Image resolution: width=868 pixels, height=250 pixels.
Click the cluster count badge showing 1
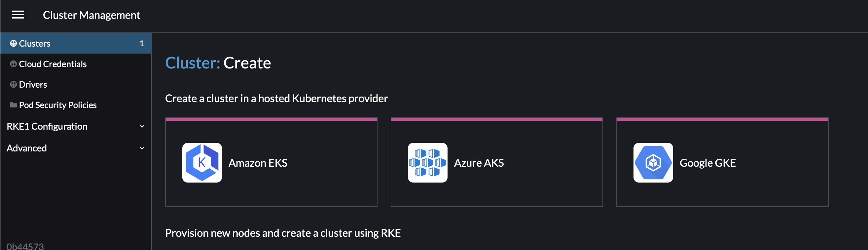click(x=142, y=43)
